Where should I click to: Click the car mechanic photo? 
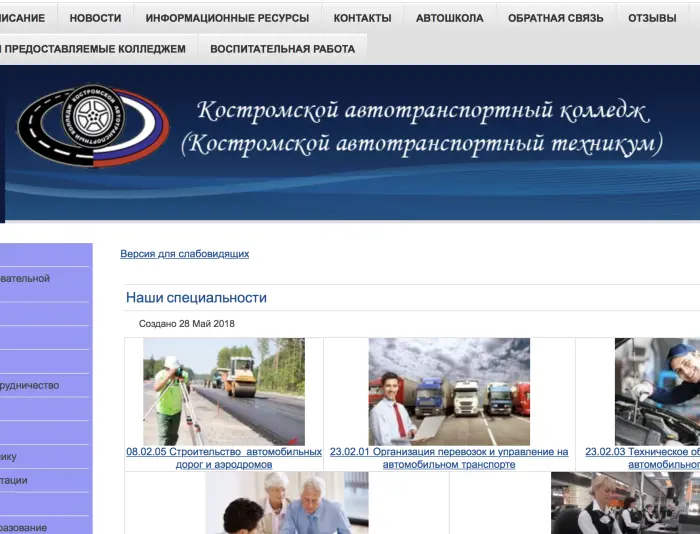tap(657, 391)
